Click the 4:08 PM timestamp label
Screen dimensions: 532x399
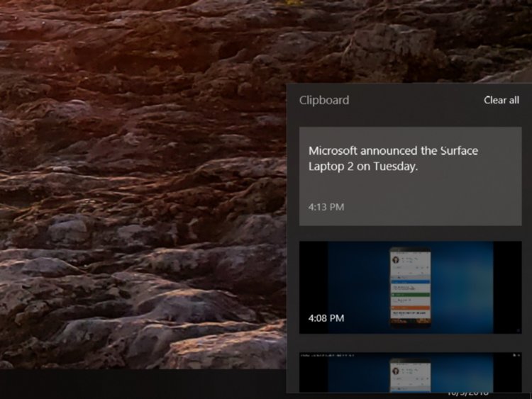pos(326,318)
